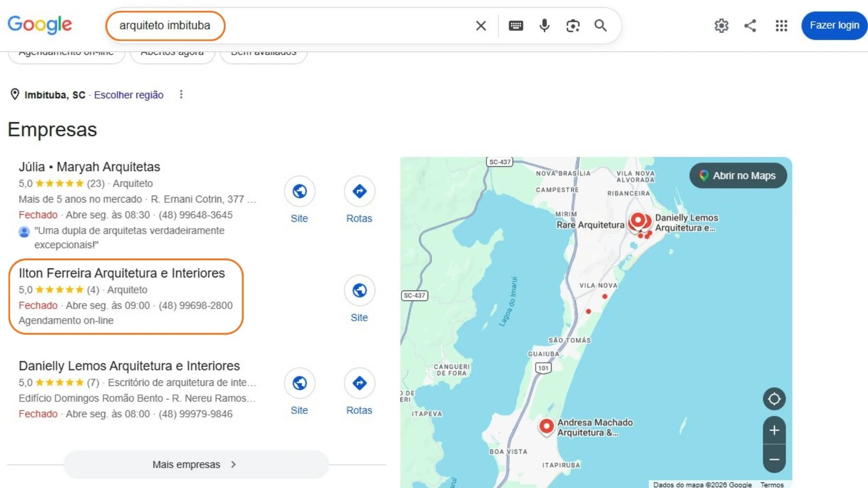Click inside the search field text
This screenshot has width=868, height=488.
point(165,26)
